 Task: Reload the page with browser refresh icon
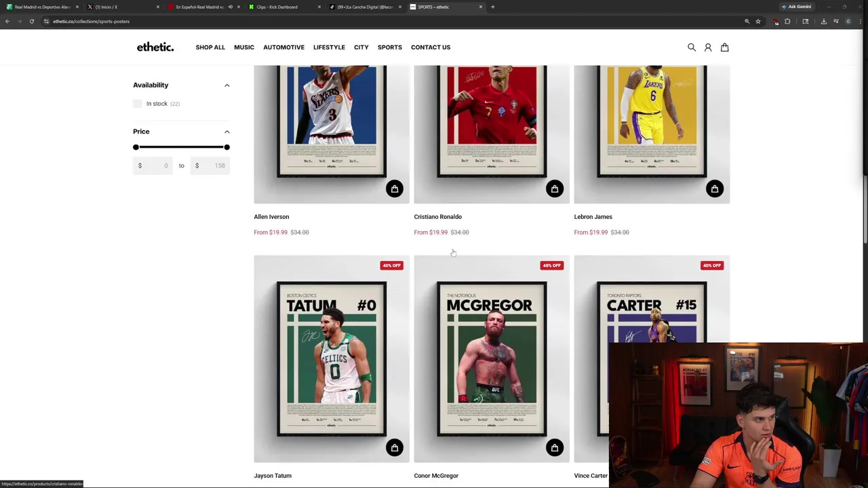point(31,21)
